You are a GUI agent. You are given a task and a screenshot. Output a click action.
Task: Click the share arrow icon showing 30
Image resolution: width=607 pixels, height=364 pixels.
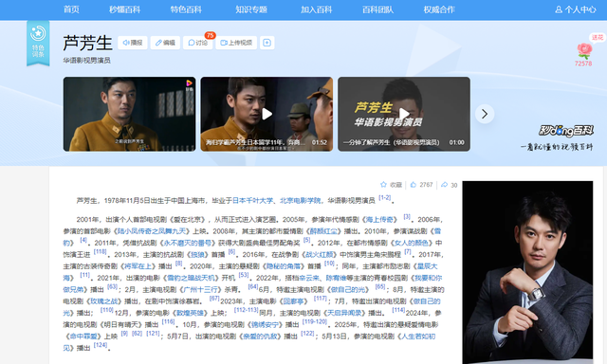(x=445, y=185)
